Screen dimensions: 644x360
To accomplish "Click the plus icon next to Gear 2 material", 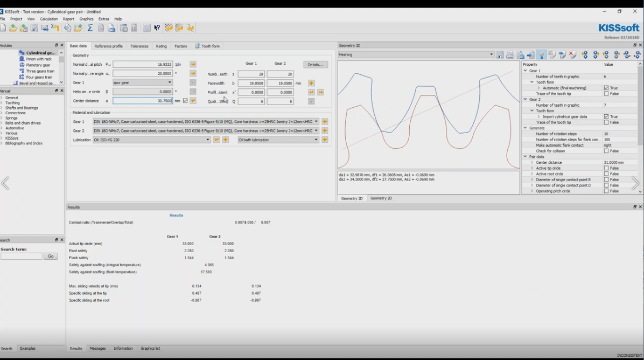I will click(325, 130).
